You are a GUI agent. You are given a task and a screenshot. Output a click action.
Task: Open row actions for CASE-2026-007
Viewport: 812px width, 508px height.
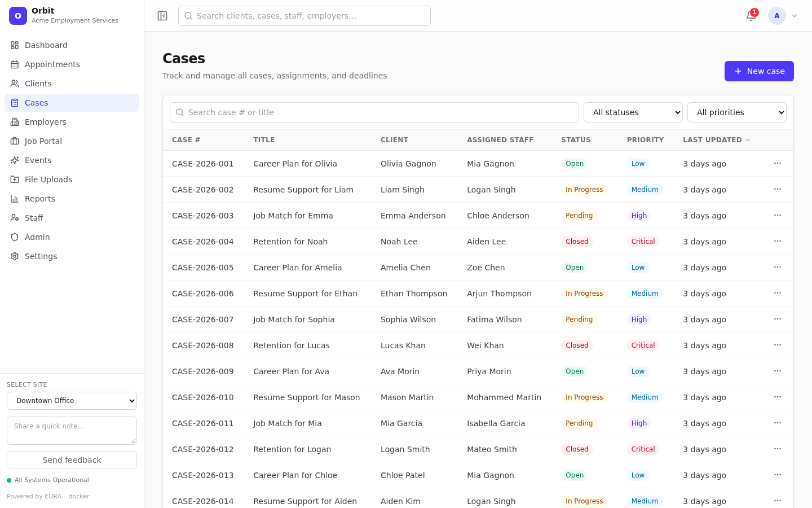[x=778, y=319]
